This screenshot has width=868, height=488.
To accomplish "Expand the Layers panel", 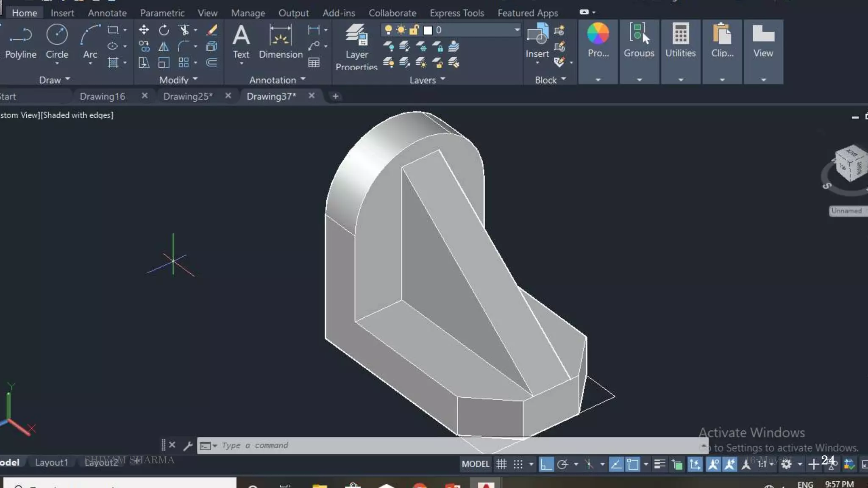I will pyautogui.click(x=427, y=80).
